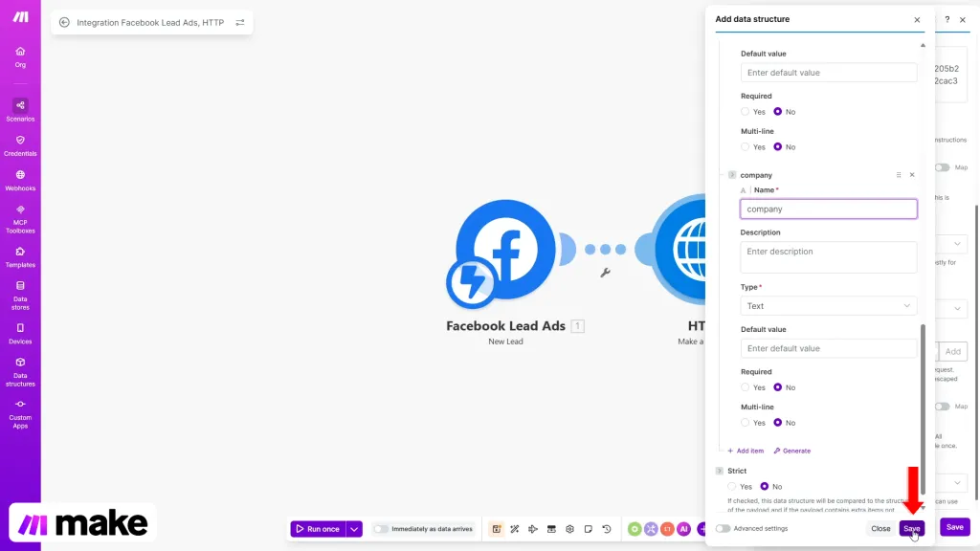This screenshot has width=980, height=551.
Task: Open the company Type dropdown
Action: click(829, 306)
